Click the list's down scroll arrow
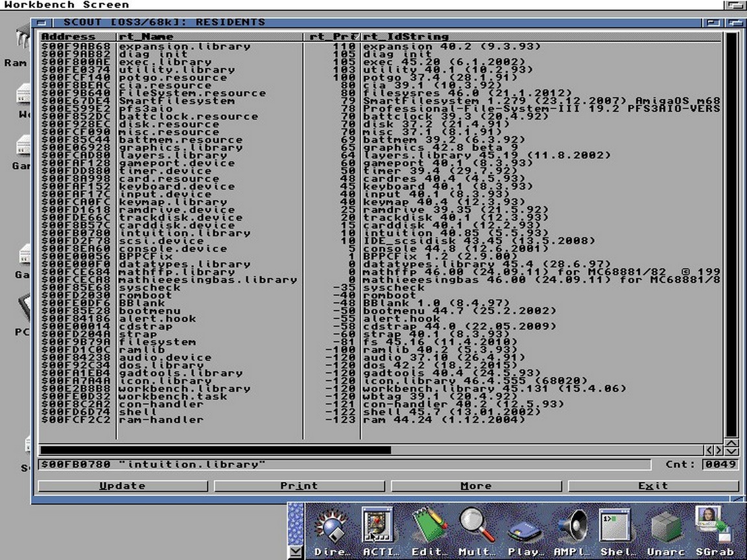This screenshot has height=560, width=747. pyautogui.click(x=731, y=451)
